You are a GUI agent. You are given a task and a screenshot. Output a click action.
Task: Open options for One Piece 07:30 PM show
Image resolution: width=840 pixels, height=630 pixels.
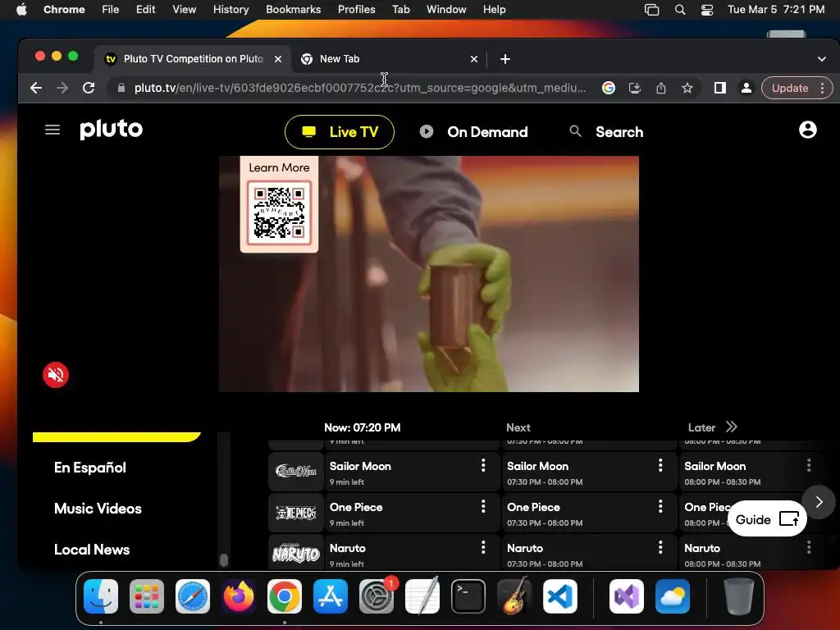[660, 505]
